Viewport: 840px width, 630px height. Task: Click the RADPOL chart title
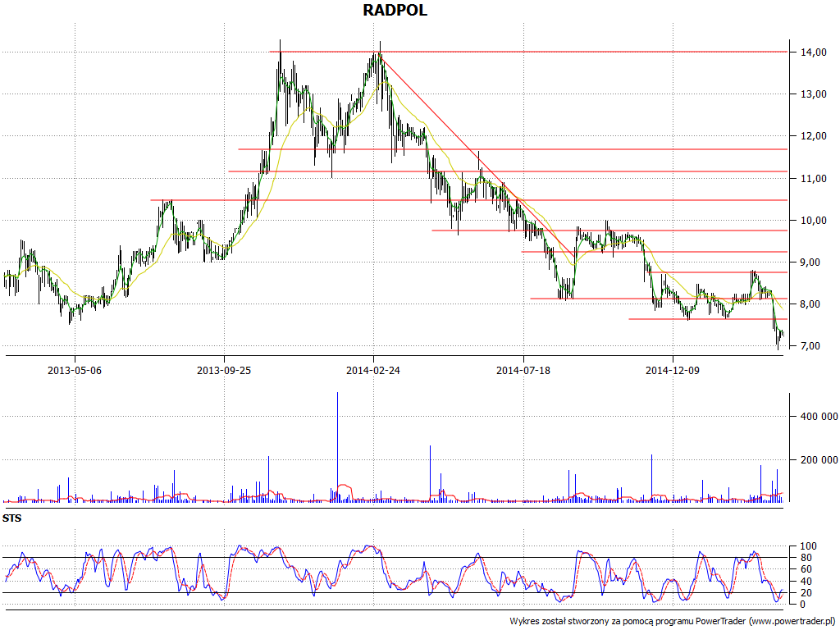(395, 10)
